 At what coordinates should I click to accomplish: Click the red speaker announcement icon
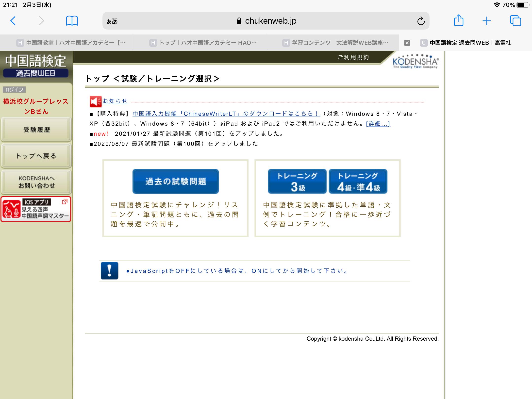(95, 101)
